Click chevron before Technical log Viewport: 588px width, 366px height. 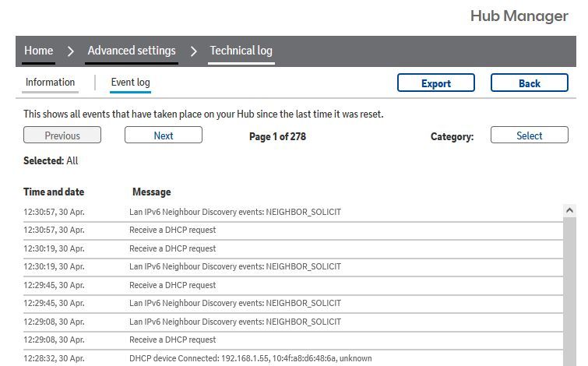click(x=194, y=51)
